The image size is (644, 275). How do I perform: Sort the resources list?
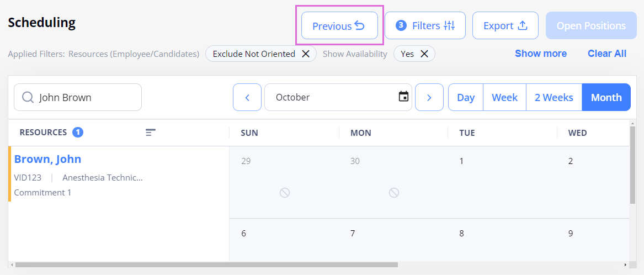151,133
